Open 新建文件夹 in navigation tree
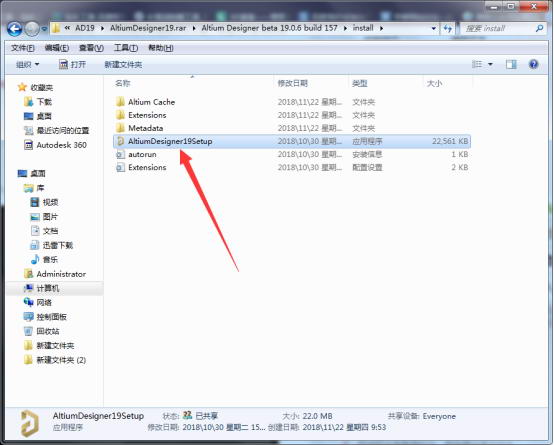554x445 pixels. click(x=49, y=346)
